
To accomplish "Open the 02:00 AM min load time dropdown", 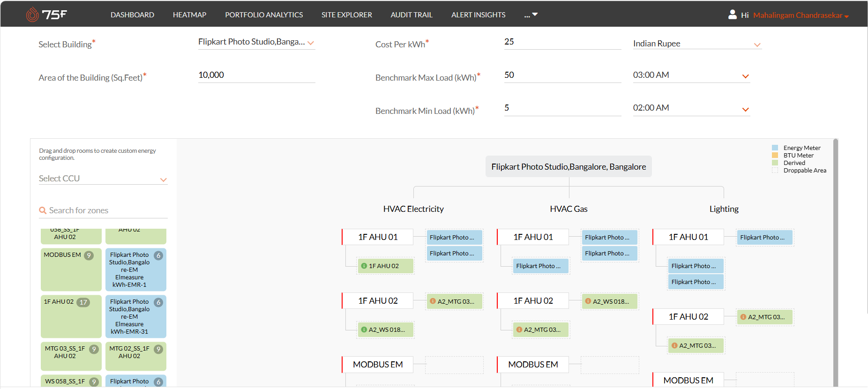I will (x=692, y=108).
